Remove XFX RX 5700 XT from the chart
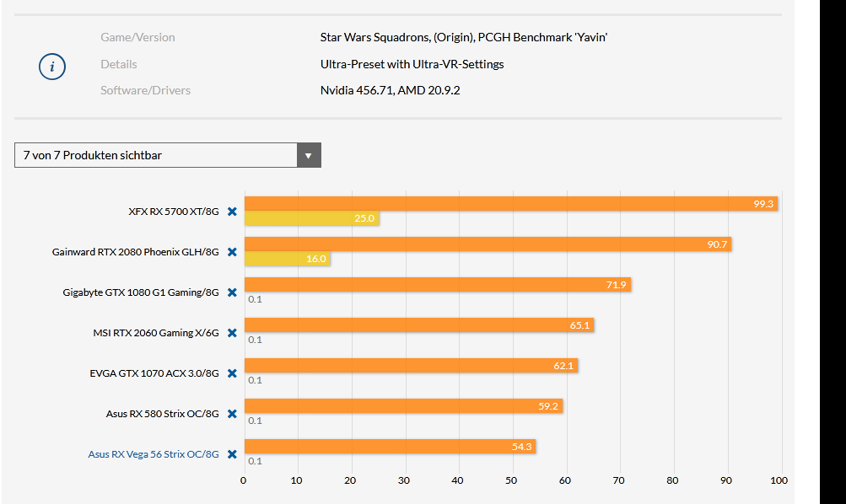The image size is (846, 504). 232,212
